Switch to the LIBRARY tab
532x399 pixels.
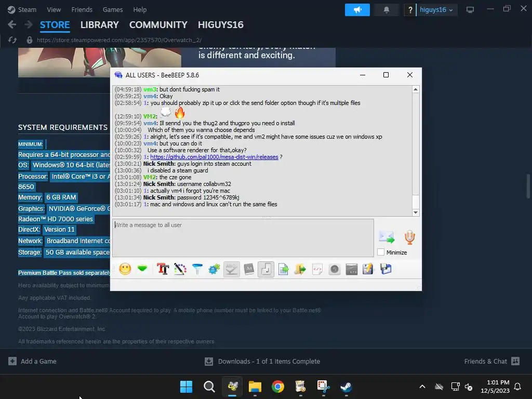tap(99, 25)
